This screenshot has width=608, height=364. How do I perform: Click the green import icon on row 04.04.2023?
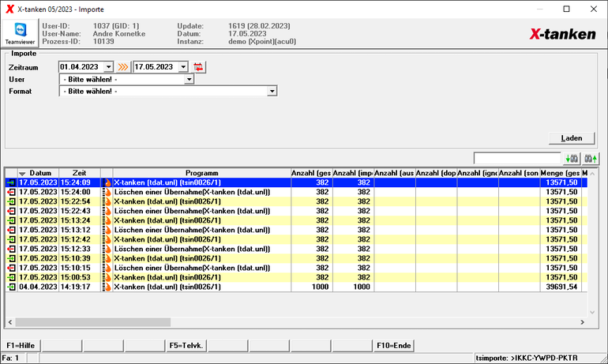click(x=11, y=287)
